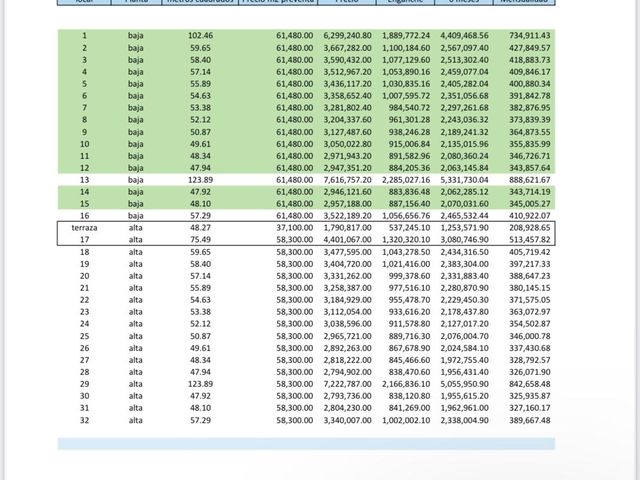The width and height of the screenshot is (640, 480).
Task: Select the 5,055,950.90 cell for local 29
Action: click(x=464, y=384)
